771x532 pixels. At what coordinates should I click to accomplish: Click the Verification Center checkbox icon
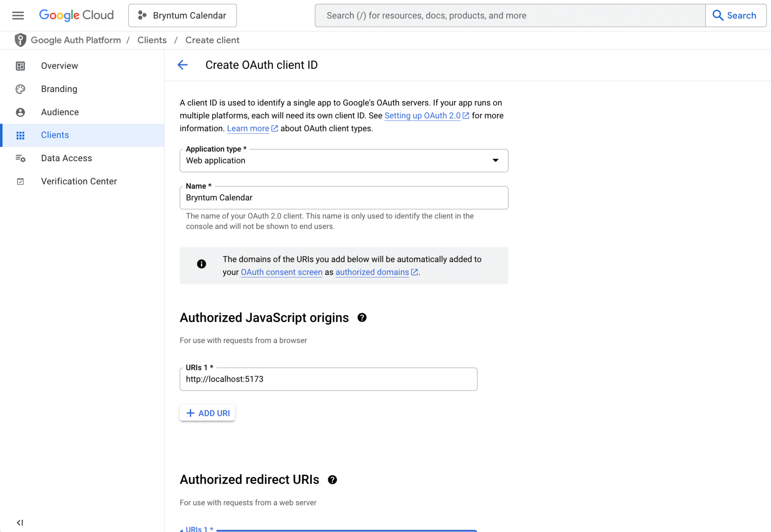tap(20, 181)
